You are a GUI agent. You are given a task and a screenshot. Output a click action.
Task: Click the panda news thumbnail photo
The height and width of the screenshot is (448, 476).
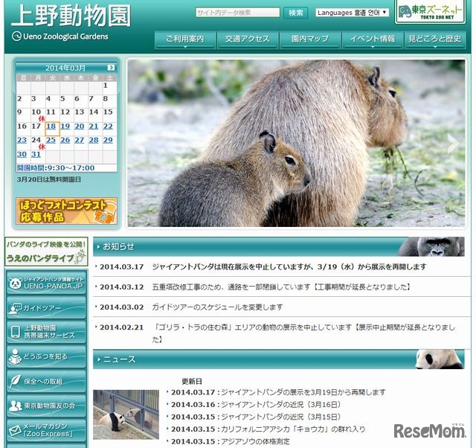click(126, 415)
